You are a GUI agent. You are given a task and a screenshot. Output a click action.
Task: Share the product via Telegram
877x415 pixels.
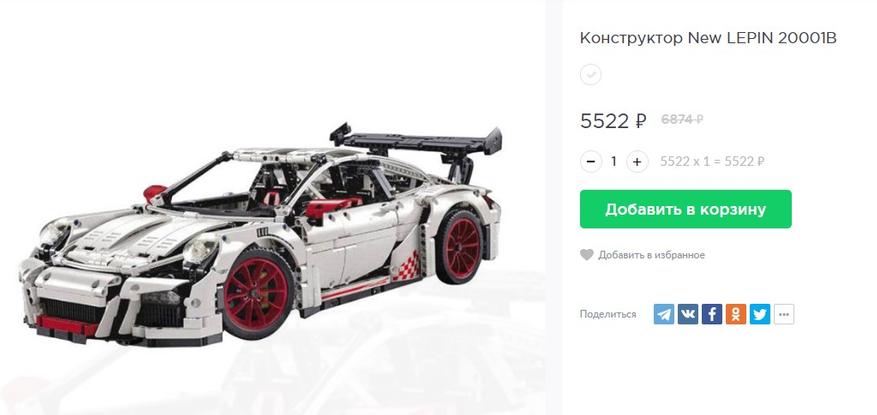(664, 314)
